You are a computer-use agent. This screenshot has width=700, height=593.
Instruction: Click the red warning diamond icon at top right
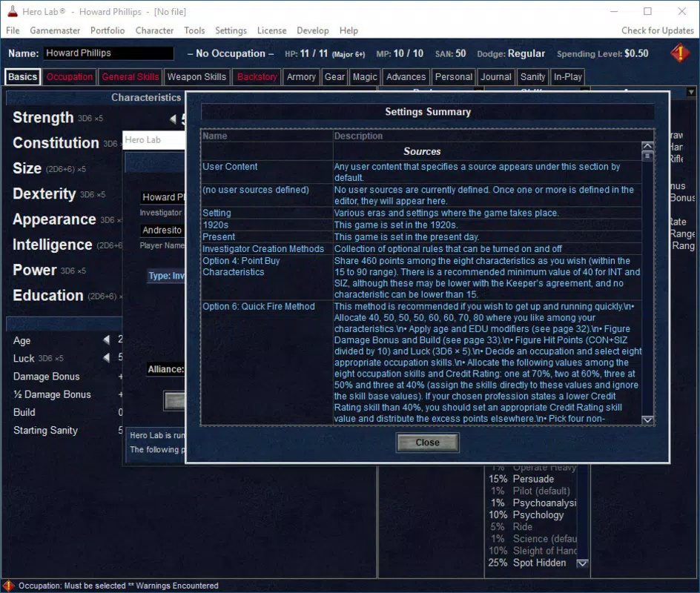point(679,53)
